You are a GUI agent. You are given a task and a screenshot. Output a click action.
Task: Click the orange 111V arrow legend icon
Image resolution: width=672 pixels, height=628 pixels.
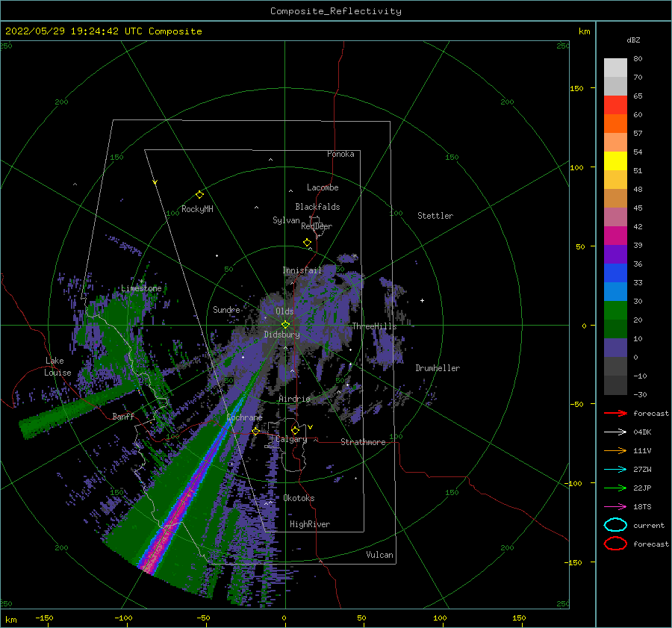click(615, 450)
